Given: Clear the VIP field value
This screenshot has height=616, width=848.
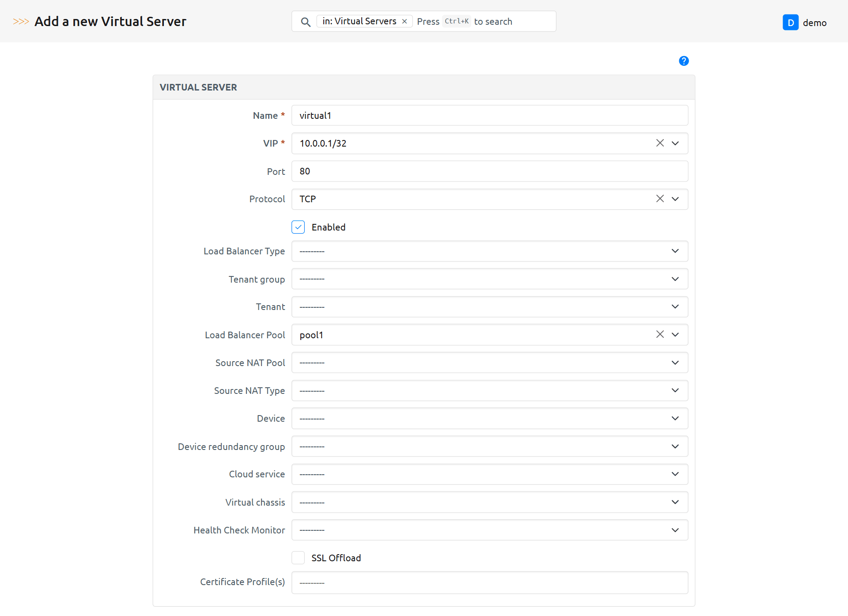Looking at the screenshot, I should click(659, 143).
